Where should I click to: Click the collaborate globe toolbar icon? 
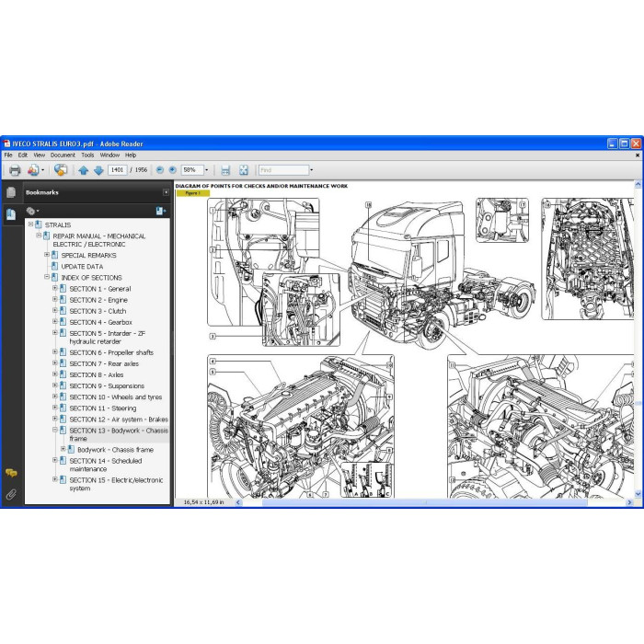pos(61,170)
